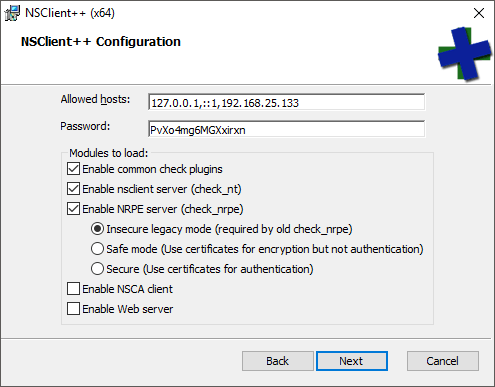Uncheck Enable common check plugins
This screenshot has width=495, height=387.
tap(73, 169)
